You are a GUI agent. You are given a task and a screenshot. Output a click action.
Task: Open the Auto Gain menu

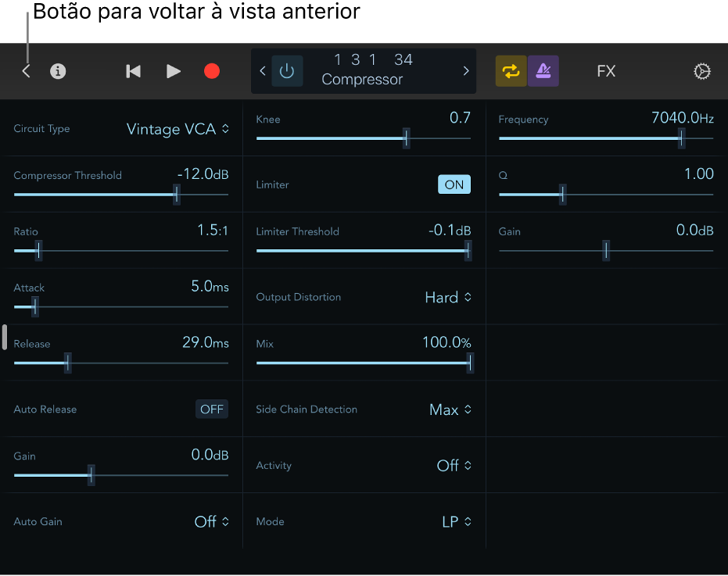coord(211,521)
